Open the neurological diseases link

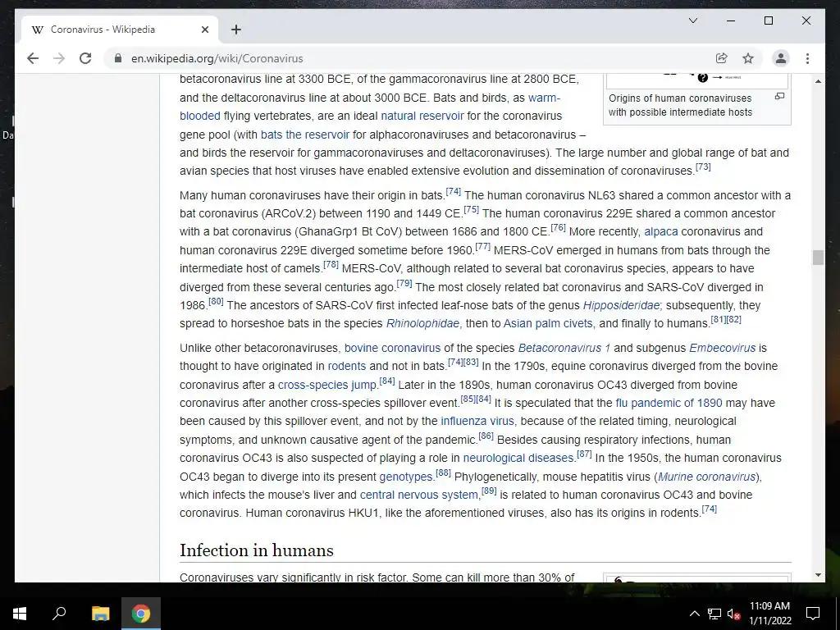pyautogui.click(x=518, y=458)
